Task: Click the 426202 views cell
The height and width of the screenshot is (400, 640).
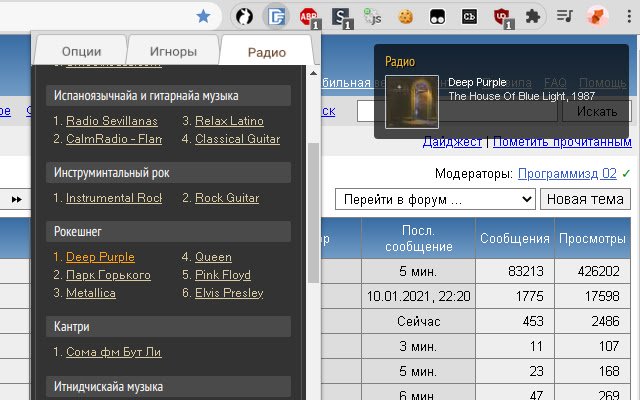Action: (592, 271)
